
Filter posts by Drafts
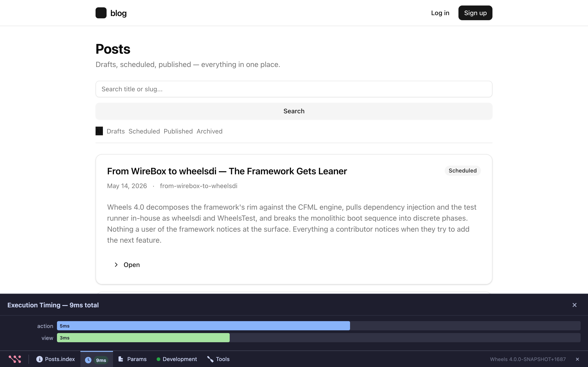(x=116, y=131)
